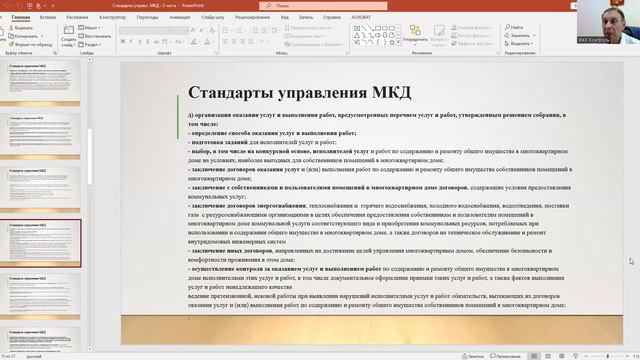Open the Layout (Макет) dropdown
The width and height of the screenshot is (640, 360).
89,28
